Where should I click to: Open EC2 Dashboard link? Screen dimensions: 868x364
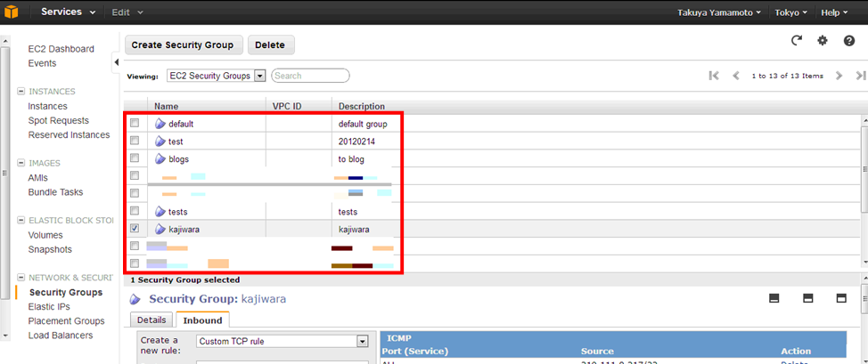[61, 49]
